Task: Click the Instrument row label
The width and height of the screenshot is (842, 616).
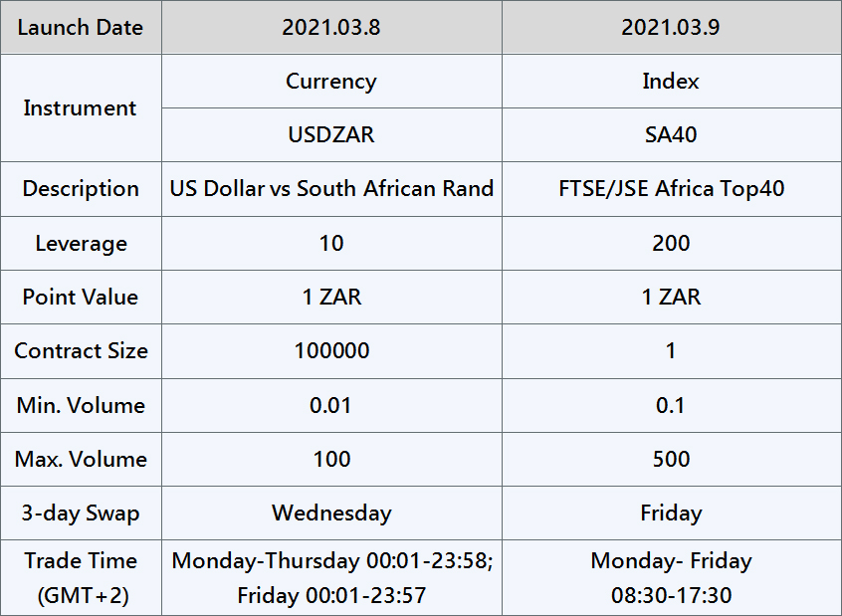Action: click(x=81, y=107)
